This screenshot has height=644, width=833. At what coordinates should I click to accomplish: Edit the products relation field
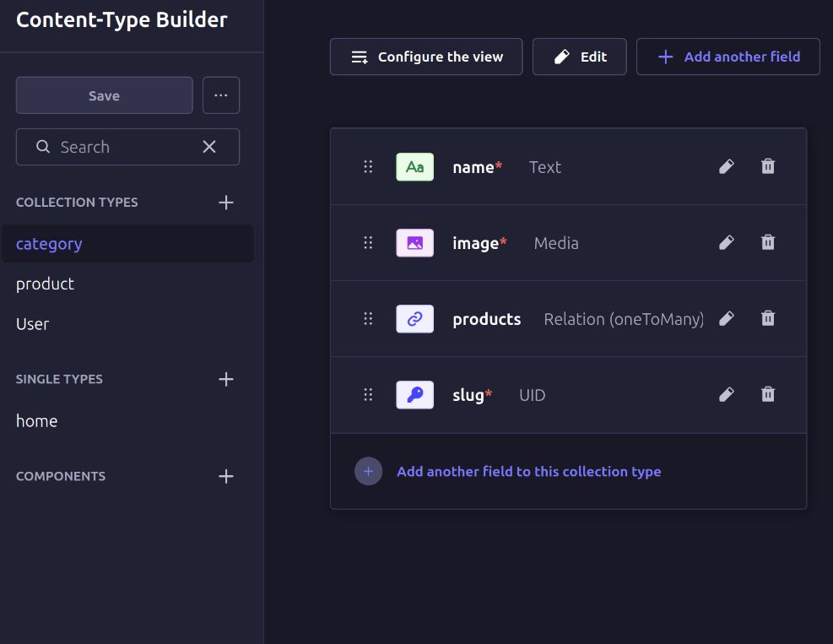coord(726,318)
